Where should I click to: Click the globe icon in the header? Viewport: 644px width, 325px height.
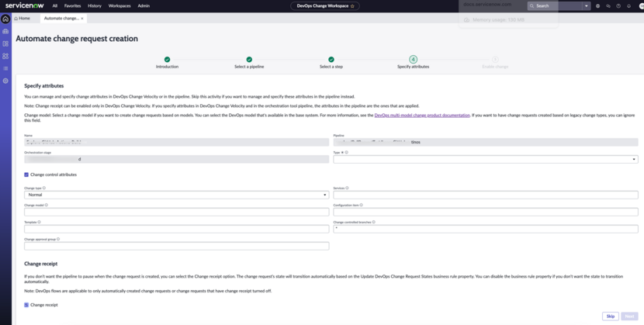(x=598, y=6)
